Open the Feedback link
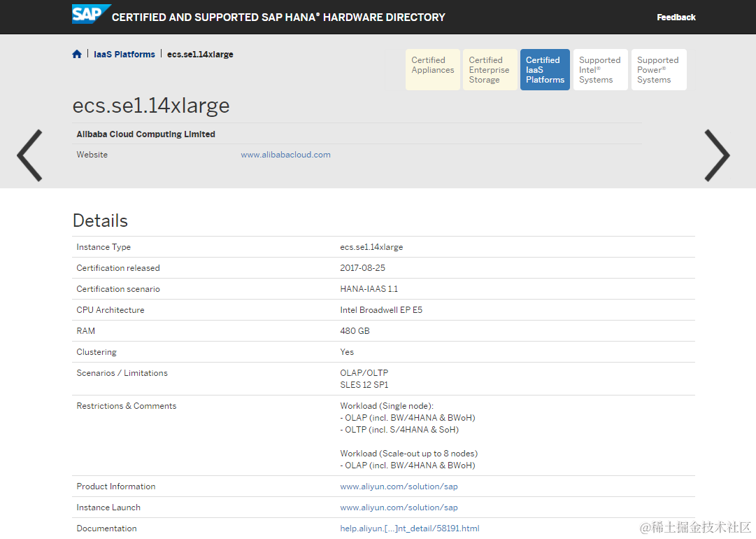This screenshot has width=756, height=539. coord(676,17)
